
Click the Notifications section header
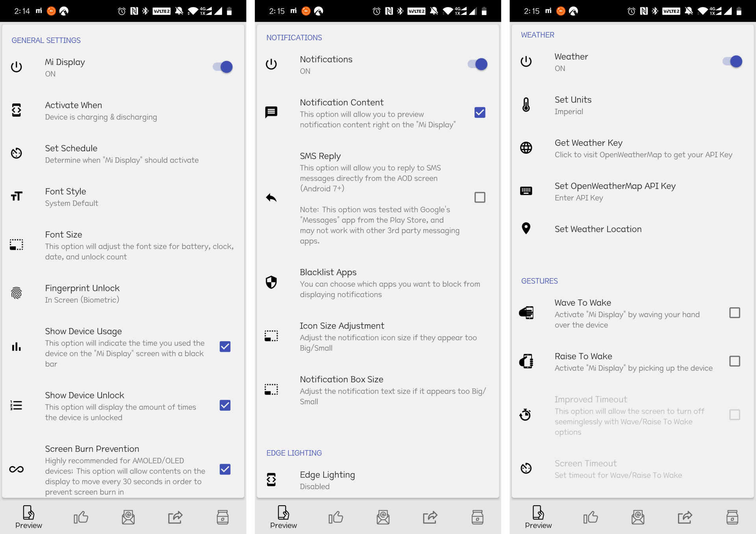(294, 37)
